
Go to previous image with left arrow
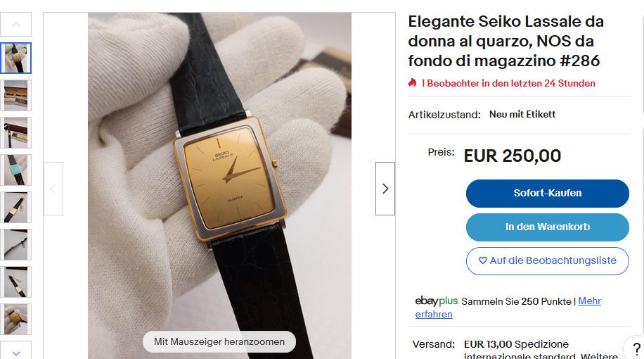[53, 189]
